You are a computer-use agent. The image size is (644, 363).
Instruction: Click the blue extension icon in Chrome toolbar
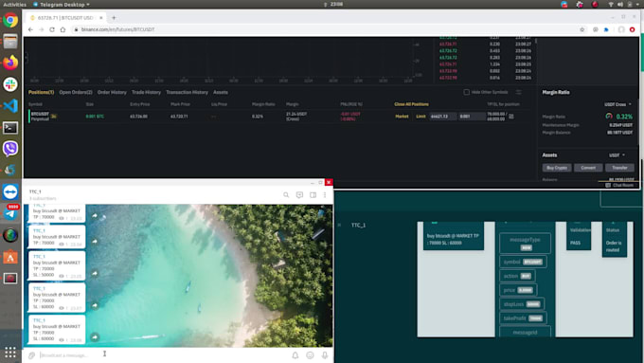point(606,29)
